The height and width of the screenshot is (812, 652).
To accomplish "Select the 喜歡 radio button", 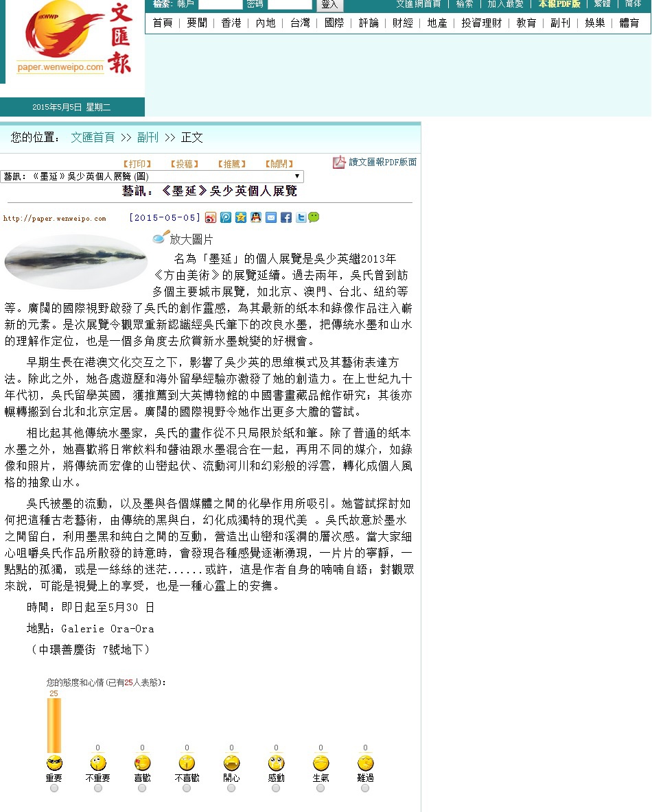I will (142, 789).
